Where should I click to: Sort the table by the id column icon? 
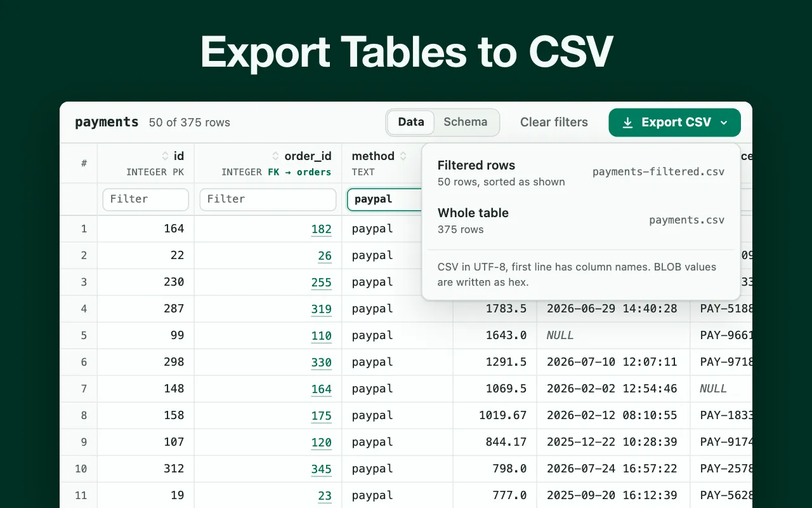click(166, 156)
